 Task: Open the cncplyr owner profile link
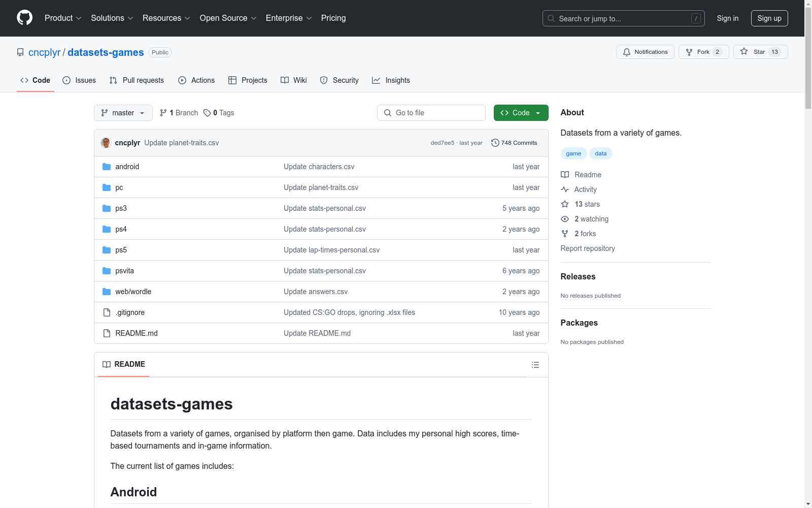point(45,52)
